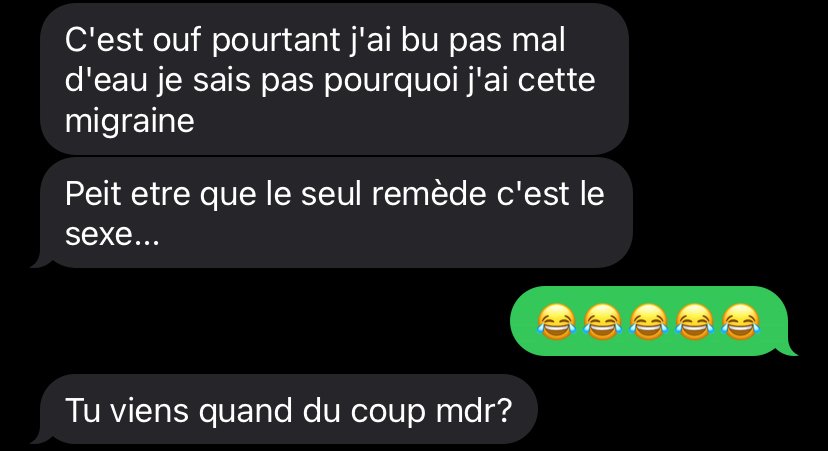Image resolution: width=828 pixels, height=451 pixels.
Task: Tap the last laughing-crying emoji
Action: coord(740,322)
